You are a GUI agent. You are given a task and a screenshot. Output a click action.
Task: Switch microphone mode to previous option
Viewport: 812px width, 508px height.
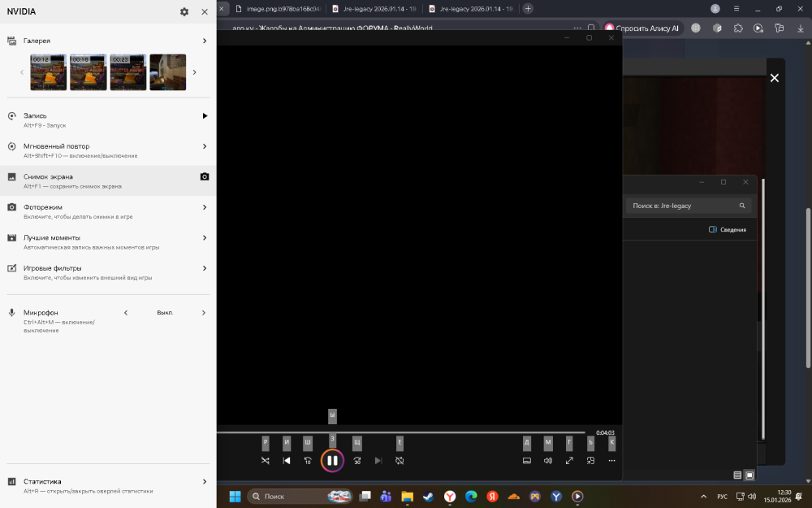click(126, 313)
